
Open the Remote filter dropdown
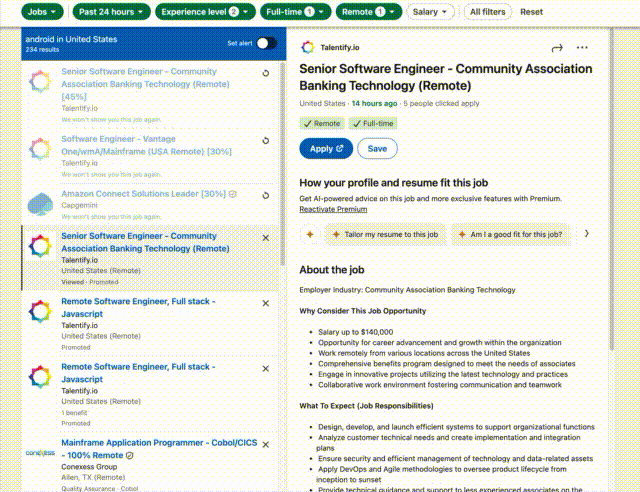click(x=369, y=12)
